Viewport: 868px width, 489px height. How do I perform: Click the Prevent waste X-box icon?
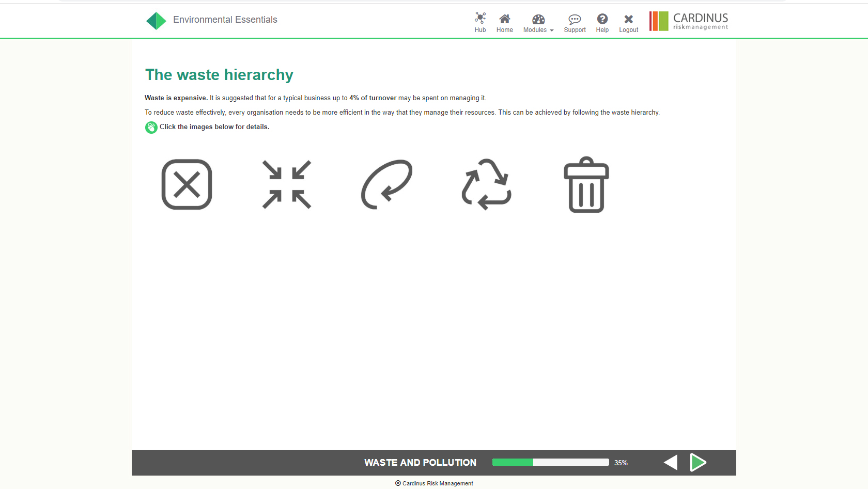click(187, 184)
